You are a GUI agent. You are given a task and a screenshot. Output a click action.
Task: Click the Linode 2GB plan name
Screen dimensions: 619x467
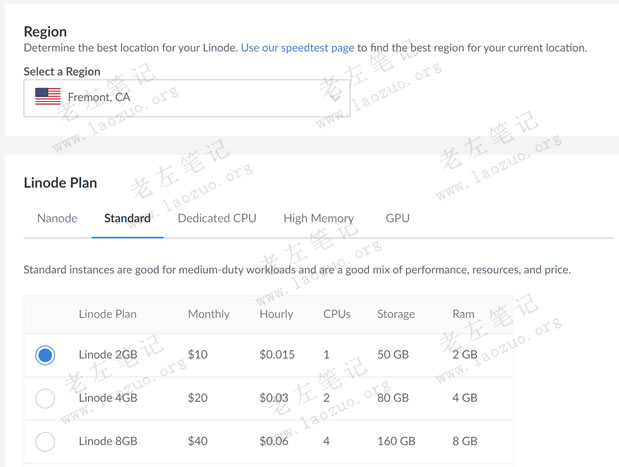click(108, 354)
